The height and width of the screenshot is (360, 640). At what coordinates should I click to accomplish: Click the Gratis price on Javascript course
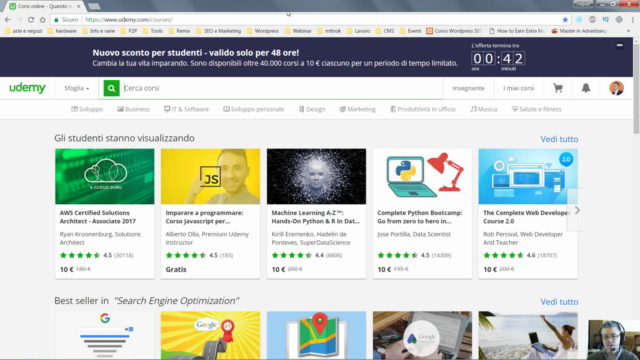pos(176,269)
